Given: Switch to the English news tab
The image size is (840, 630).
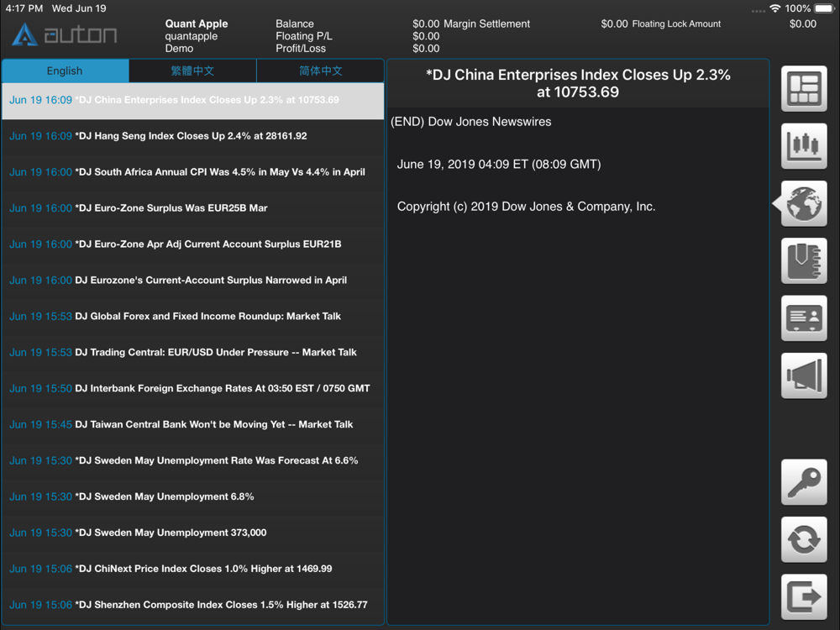Looking at the screenshot, I should pos(65,71).
